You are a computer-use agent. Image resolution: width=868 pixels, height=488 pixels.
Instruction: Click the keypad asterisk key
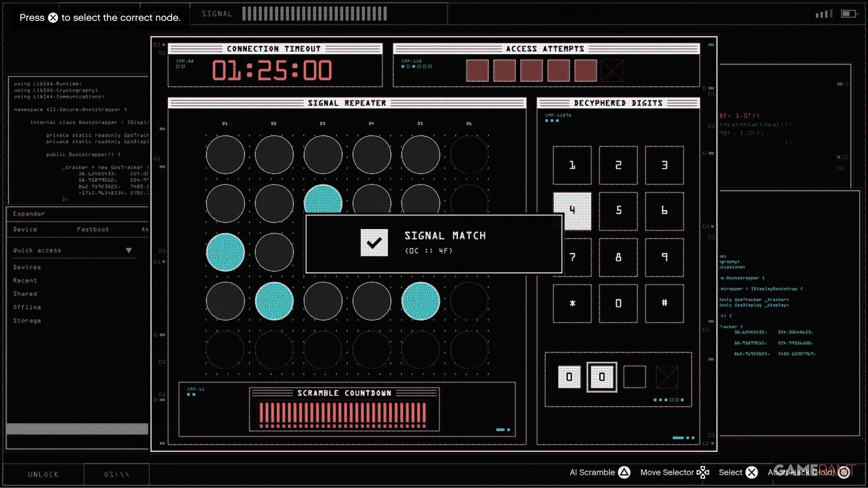point(572,303)
